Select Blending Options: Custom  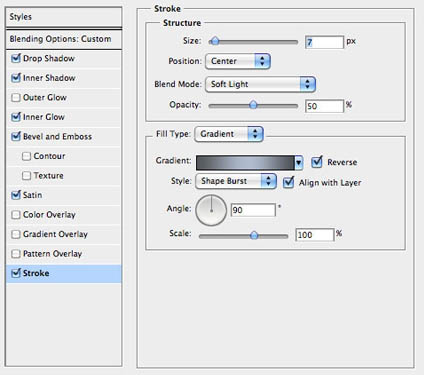coord(64,39)
